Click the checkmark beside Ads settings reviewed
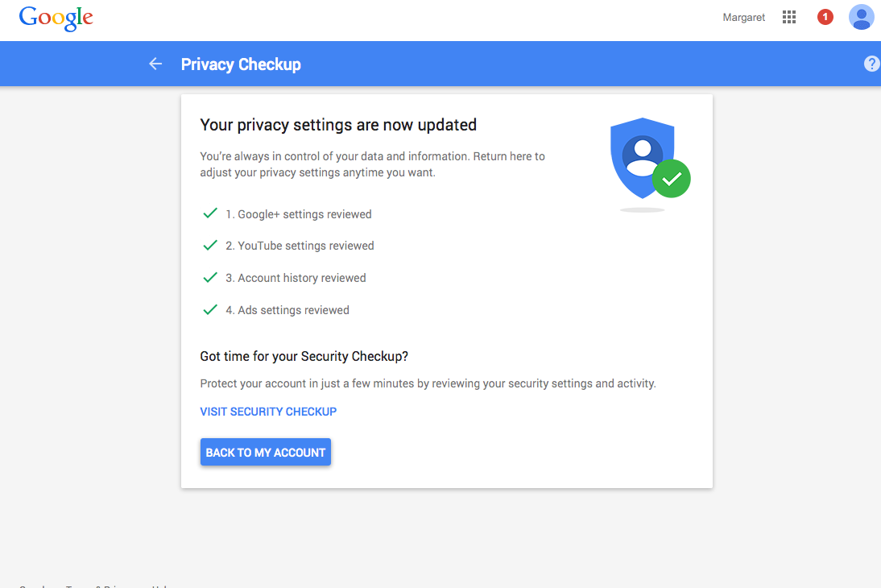Screen dimensions: 881x588 tap(210, 310)
